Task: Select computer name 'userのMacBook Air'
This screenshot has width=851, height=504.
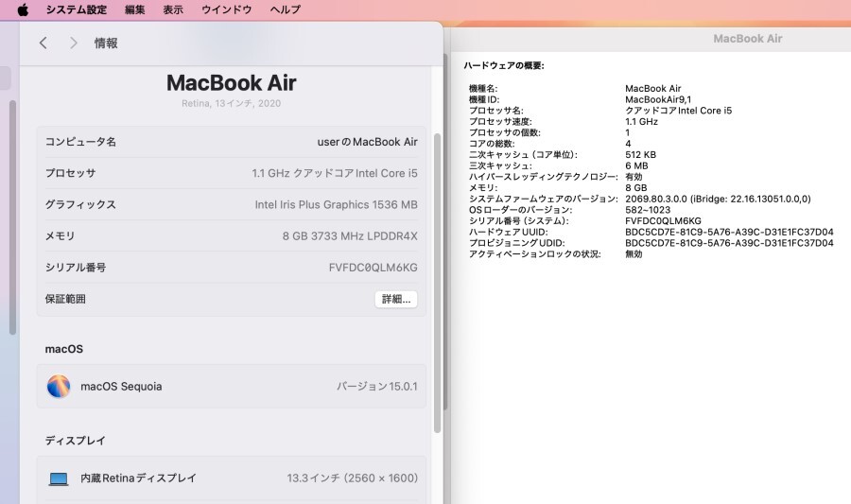Action: point(368,142)
